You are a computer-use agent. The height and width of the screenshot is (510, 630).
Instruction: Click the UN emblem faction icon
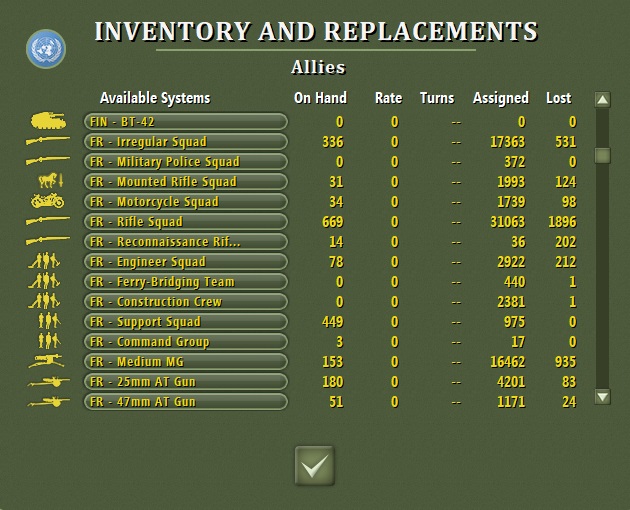tap(46, 49)
